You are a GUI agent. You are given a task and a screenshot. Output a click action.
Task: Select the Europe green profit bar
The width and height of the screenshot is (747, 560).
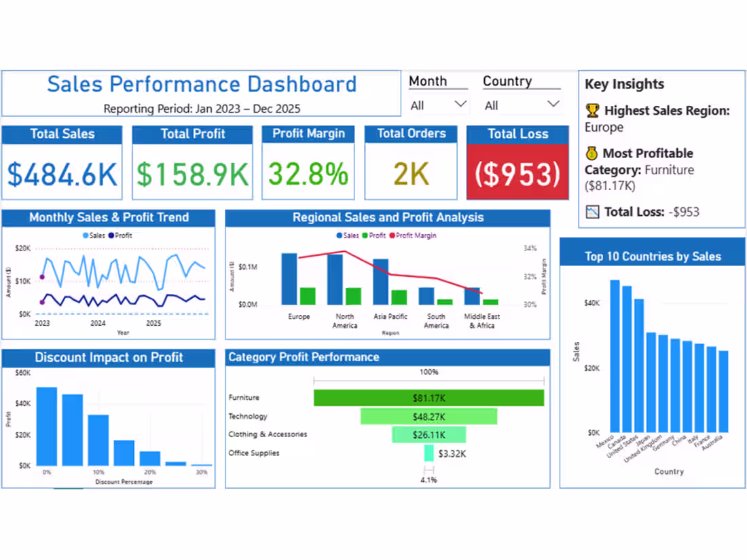pyautogui.click(x=308, y=296)
